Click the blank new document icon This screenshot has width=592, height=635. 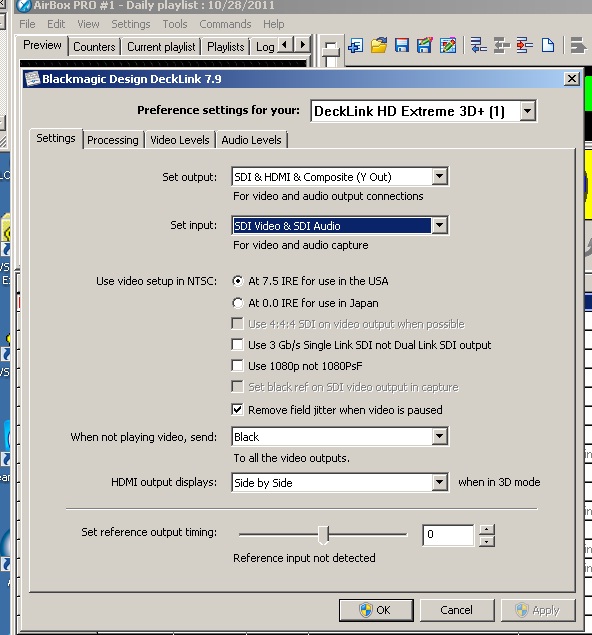click(547, 45)
